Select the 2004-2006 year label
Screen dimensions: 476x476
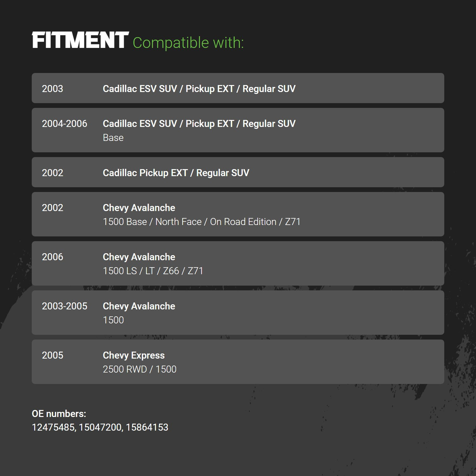(x=64, y=123)
